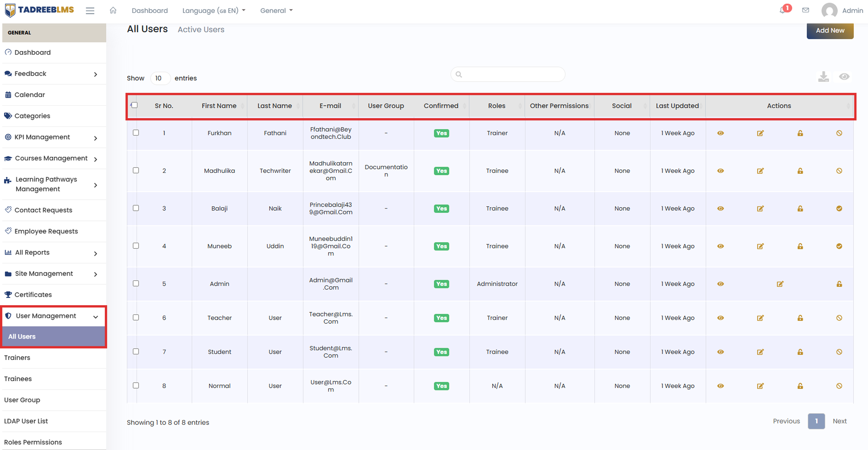
Task: Click ban icon in Madhulika row
Action: pyautogui.click(x=839, y=171)
